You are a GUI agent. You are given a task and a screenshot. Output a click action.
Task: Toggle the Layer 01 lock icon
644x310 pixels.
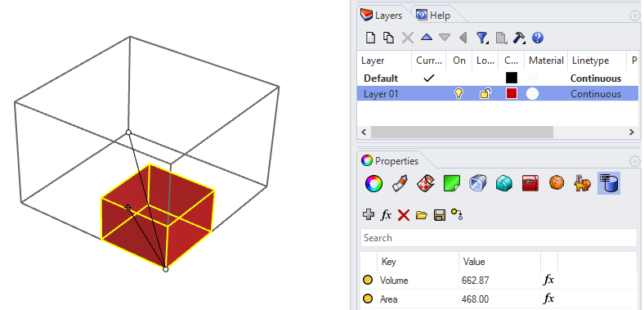tap(485, 94)
